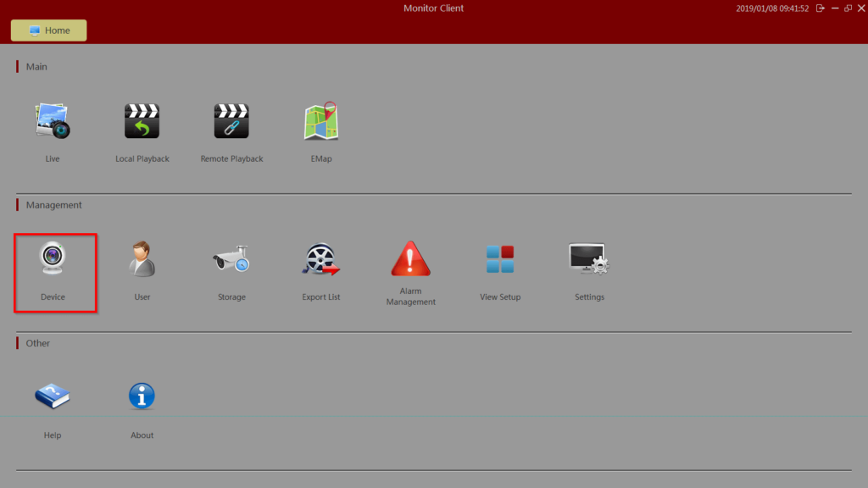Click the Main section header
868x488 pixels.
coord(36,66)
